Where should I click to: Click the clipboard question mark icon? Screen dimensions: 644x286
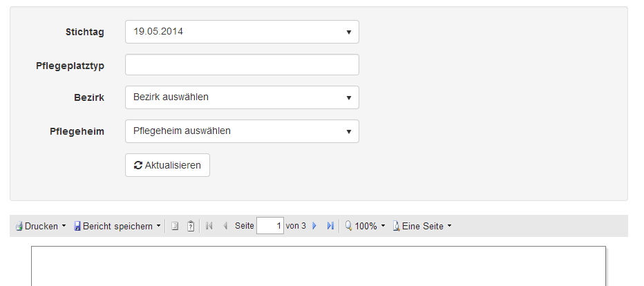point(191,226)
